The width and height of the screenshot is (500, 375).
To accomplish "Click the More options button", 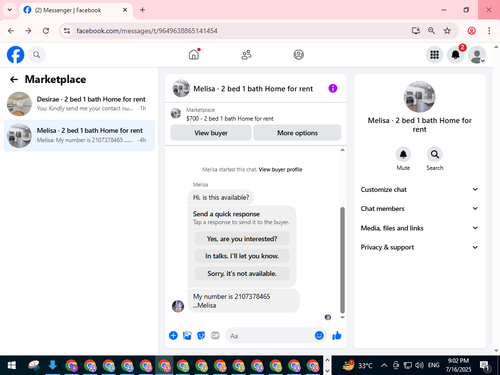I will (297, 133).
